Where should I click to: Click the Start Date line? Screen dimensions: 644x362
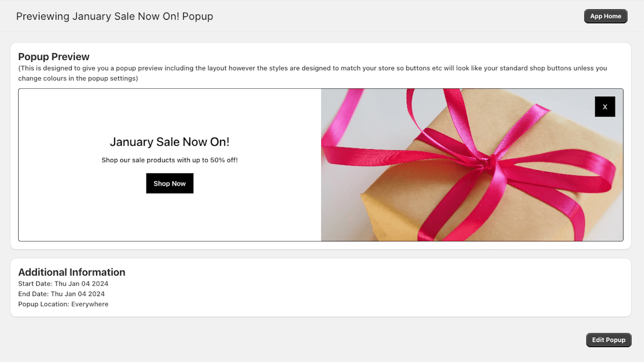pos(63,284)
